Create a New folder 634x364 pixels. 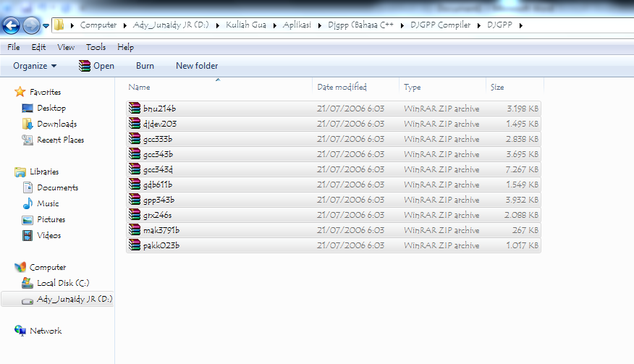197,66
